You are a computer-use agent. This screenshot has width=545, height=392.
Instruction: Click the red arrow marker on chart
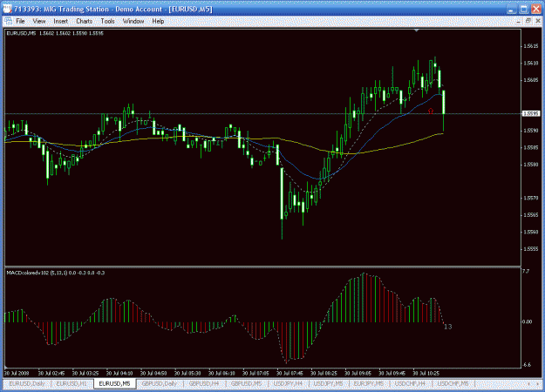click(x=431, y=111)
